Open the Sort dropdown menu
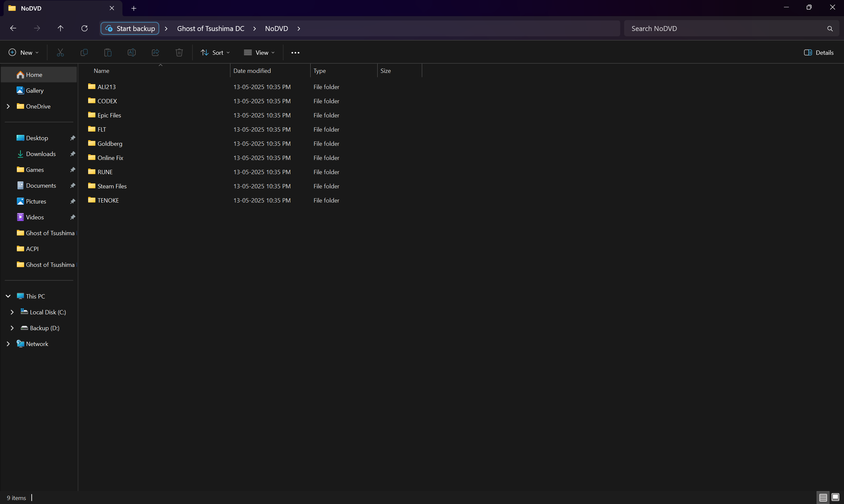 [x=215, y=53]
